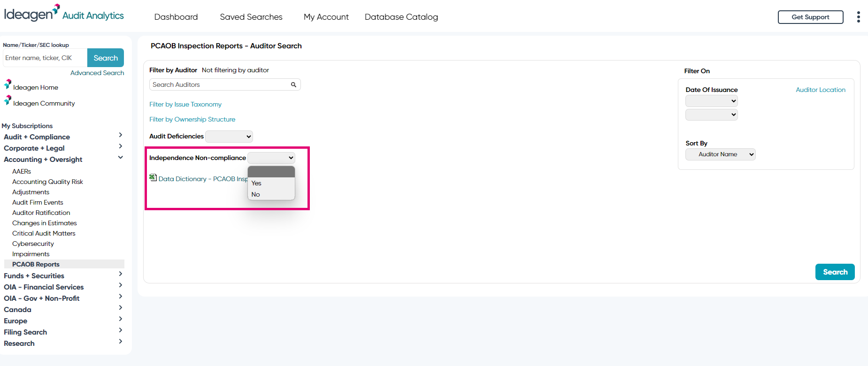Click the Ideagen Home logo icon
868x366 pixels.
(8, 84)
